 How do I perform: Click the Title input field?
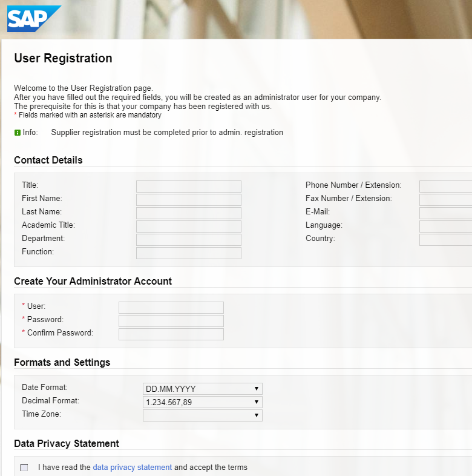tap(189, 187)
